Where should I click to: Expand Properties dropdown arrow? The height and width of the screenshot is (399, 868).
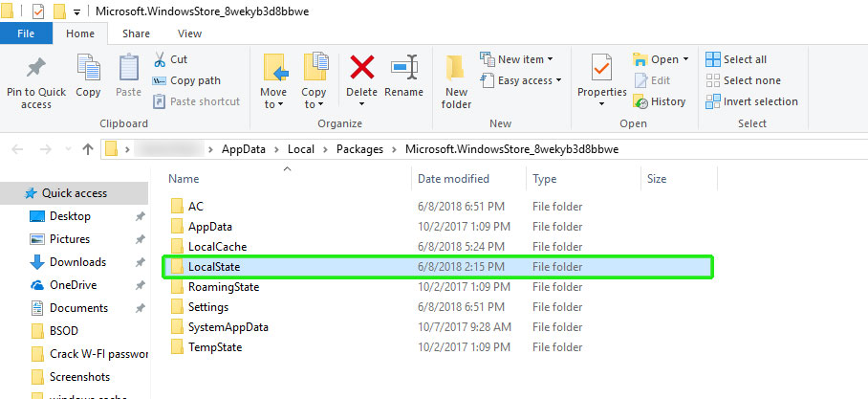click(601, 104)
